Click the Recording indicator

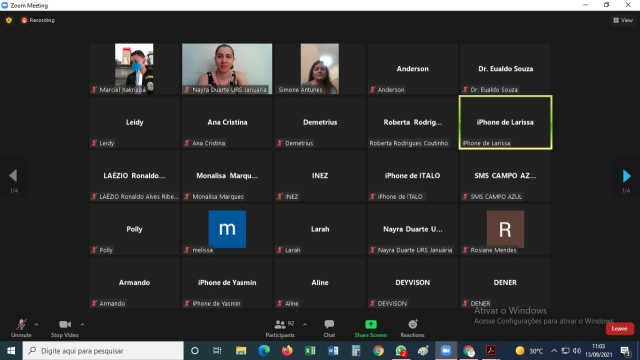click(38, 20)
